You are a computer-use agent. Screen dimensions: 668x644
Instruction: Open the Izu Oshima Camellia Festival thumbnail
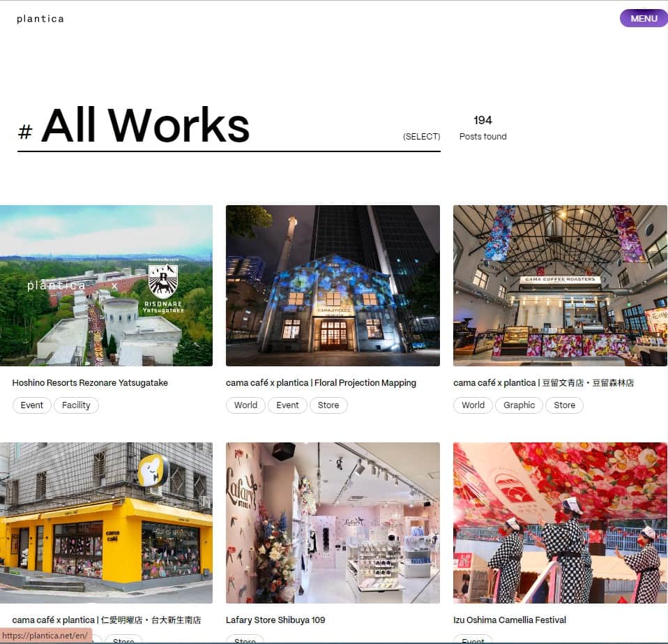(560, 523)
